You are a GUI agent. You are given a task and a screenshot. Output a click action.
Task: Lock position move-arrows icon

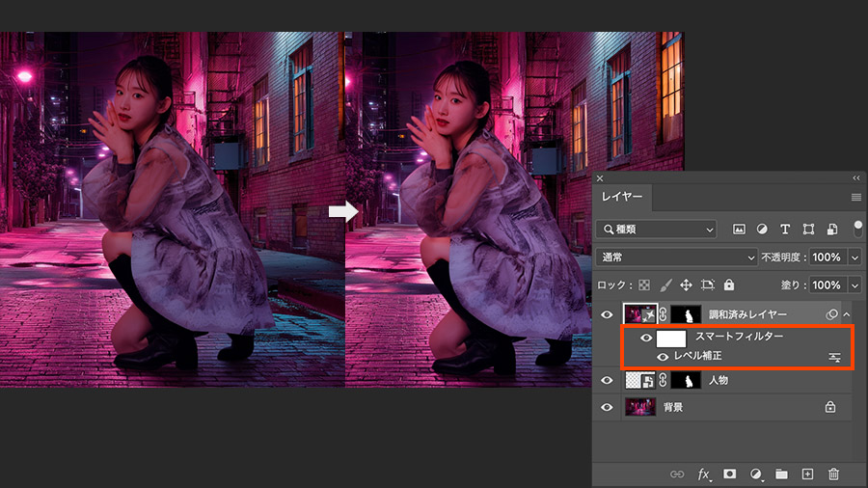pyautogui.click(x=686, y=285)
